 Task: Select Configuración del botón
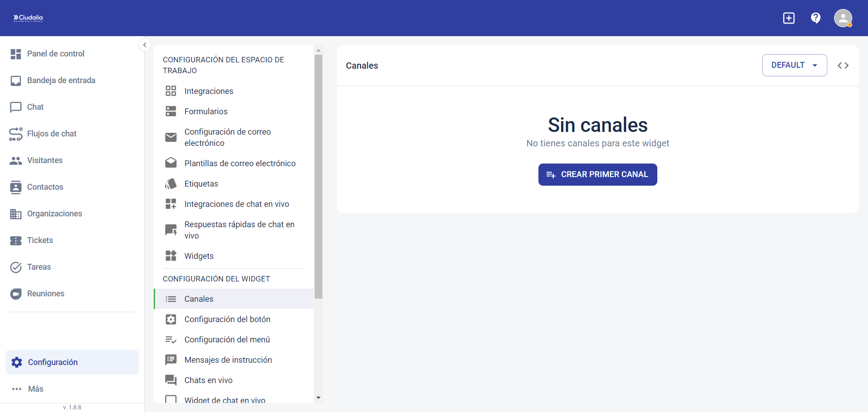coord(227,319)
